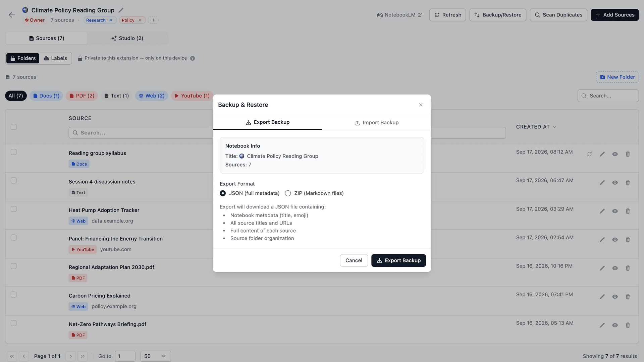Select ZIP (Markdown files) export format
The height and width of the screenshot is (362, 644).
(288, 193)
